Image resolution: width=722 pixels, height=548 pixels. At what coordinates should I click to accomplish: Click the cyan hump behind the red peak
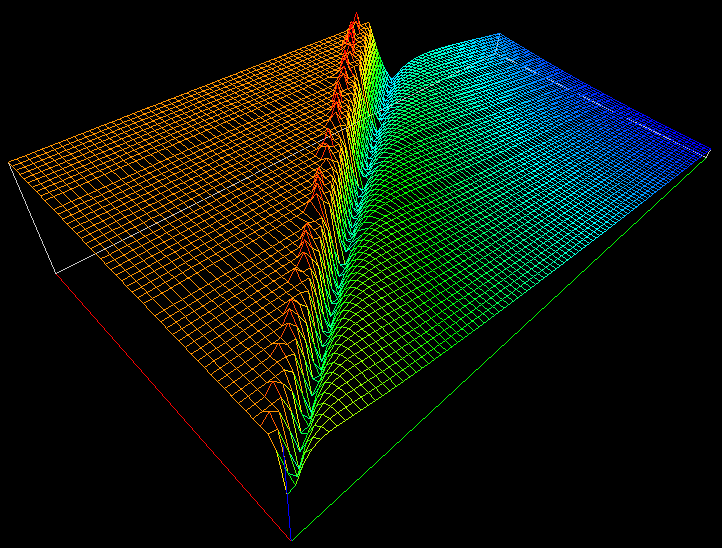click(430, 60)
